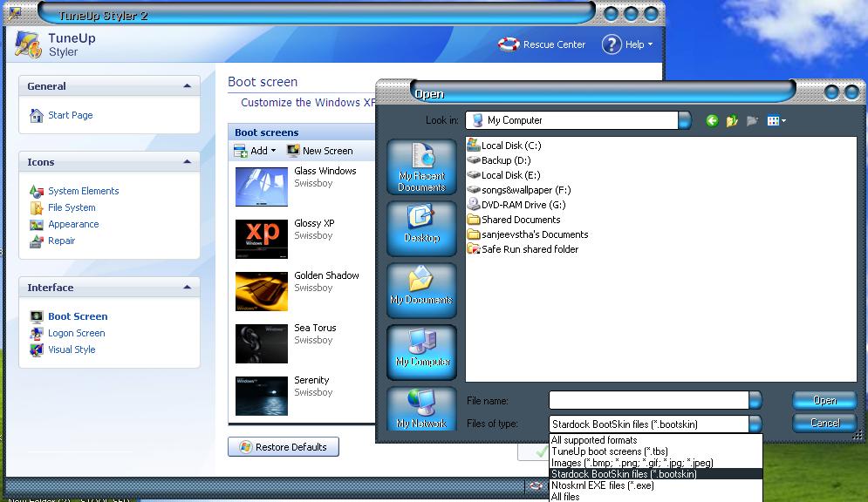This screenshot has width=868, height=502.
Task: Select the Golden Shadow boot screen thumbnail
Action: pyautogui.click(x=262, y=291)
